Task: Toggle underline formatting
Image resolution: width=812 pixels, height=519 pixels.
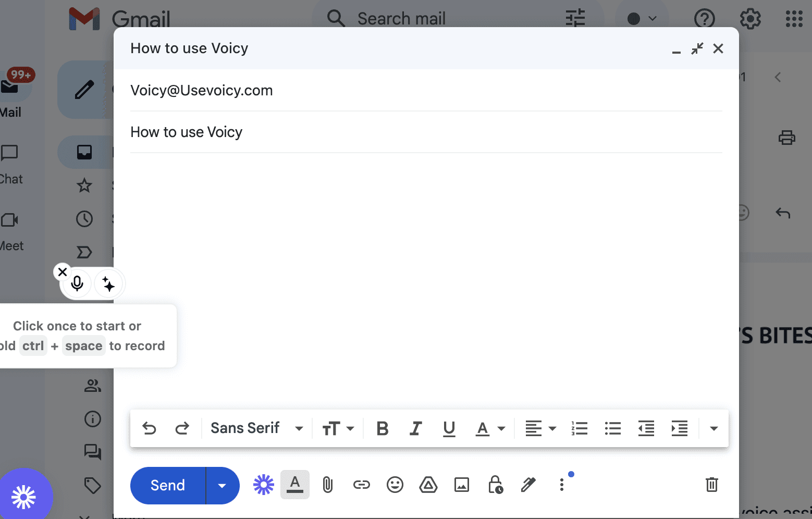Action: (449, 428)
